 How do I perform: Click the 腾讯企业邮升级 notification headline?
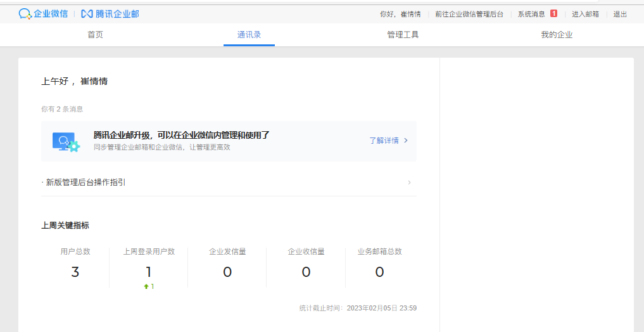(x=182, y=135)
